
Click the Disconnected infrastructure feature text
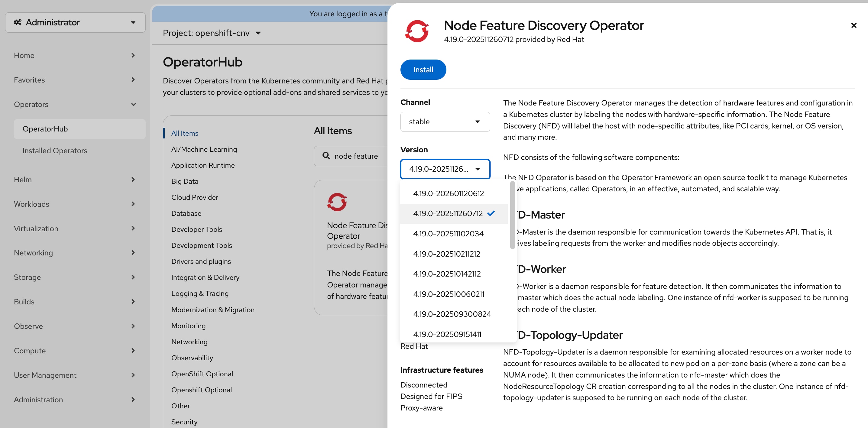(423, 385)
